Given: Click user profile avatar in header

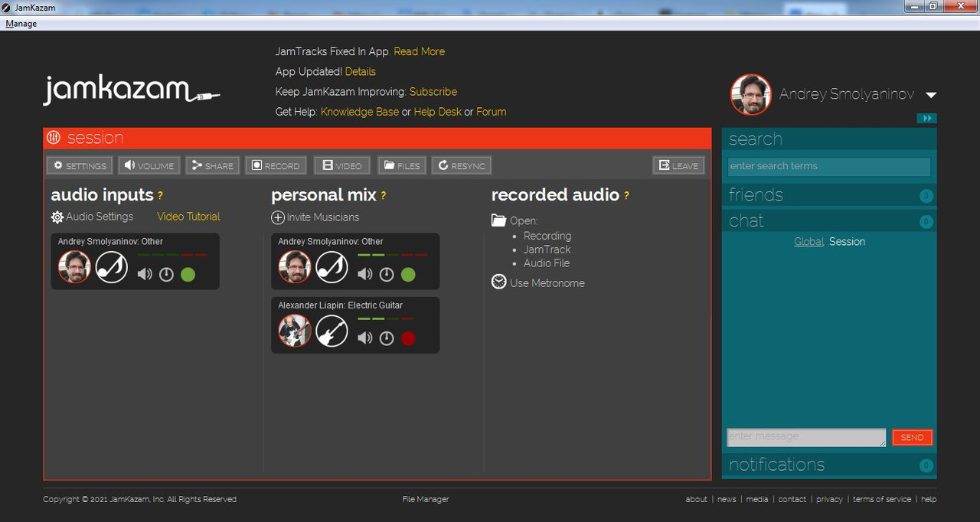Looking at the screenshot, I should (750, 94).
